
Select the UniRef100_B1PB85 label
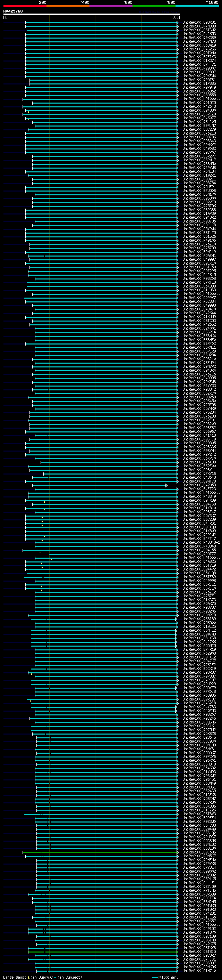click(x=199, y=83)
